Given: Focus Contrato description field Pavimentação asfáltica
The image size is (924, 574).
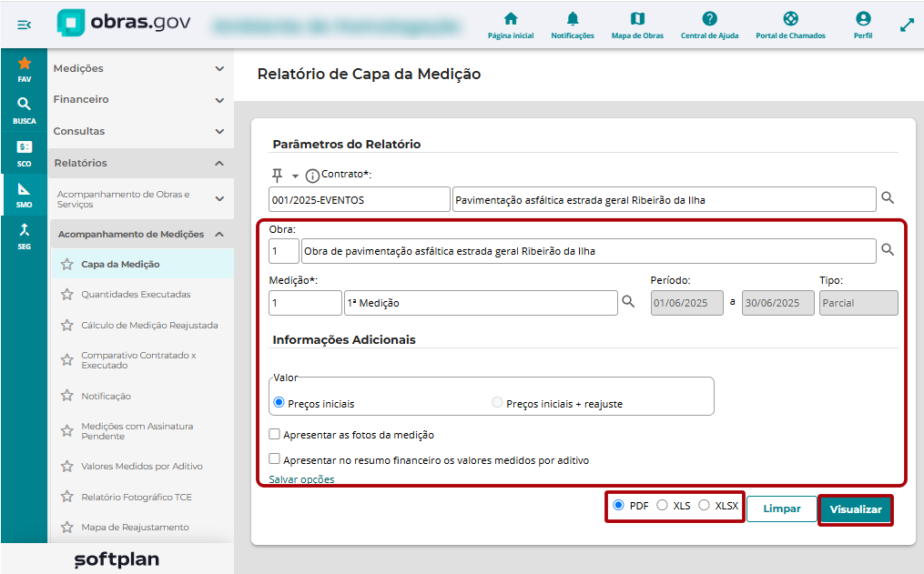Looking at the screenshot, I should [665, 199].
